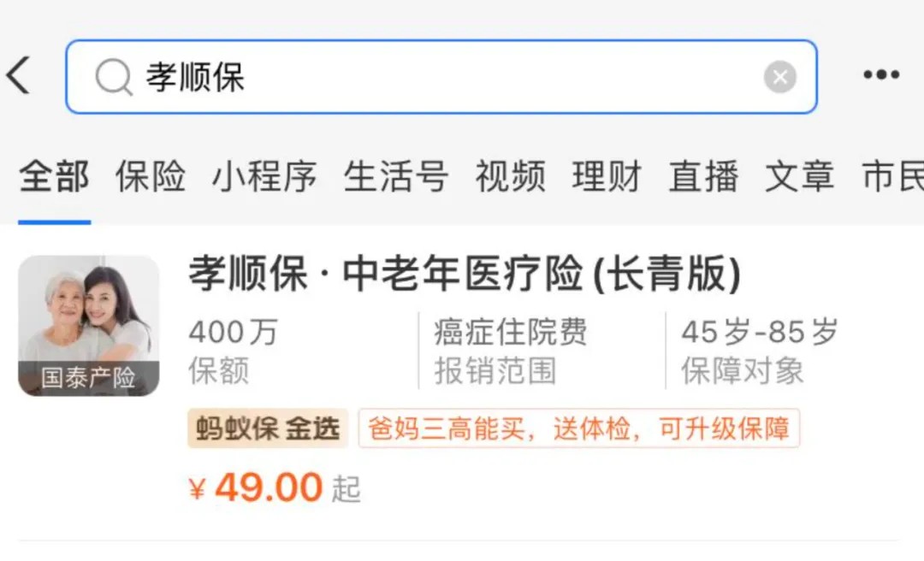Viewport: 924px width, 561px height.
Task: Click the ¥49.00 起 price
Action: pyautogui.click(x=275, y=488)
